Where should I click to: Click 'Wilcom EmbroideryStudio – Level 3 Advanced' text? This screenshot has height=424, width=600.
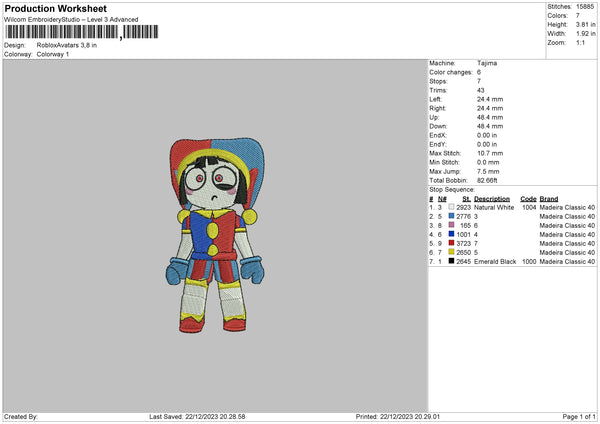71,20
